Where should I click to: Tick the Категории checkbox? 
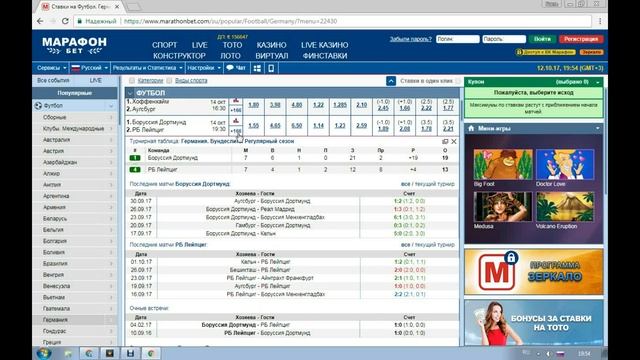(x=132, y=80)
